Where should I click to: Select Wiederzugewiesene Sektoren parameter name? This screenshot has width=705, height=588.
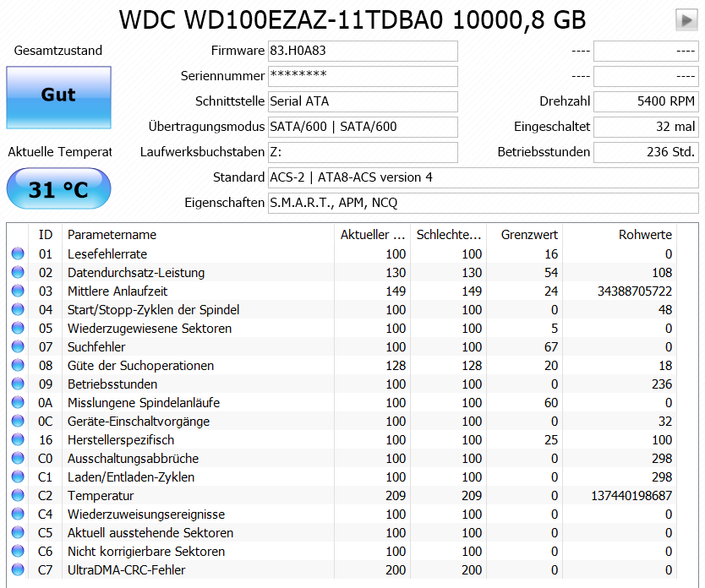(x=150, y=329)
